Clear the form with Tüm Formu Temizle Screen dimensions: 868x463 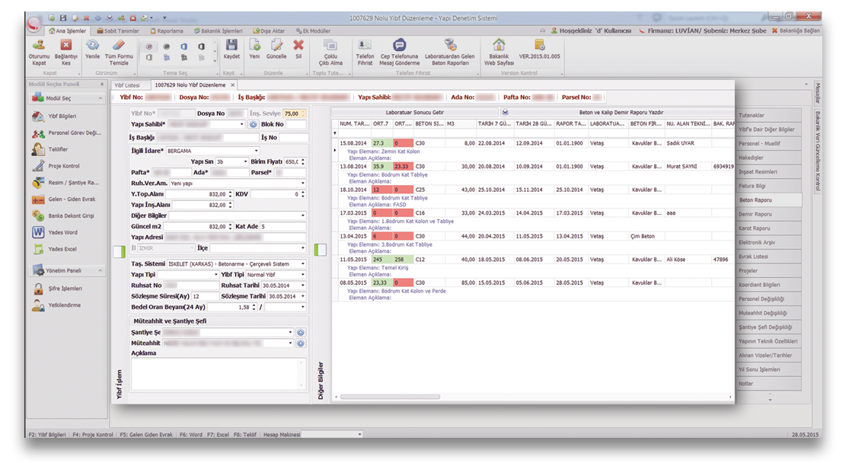[118, 47]
